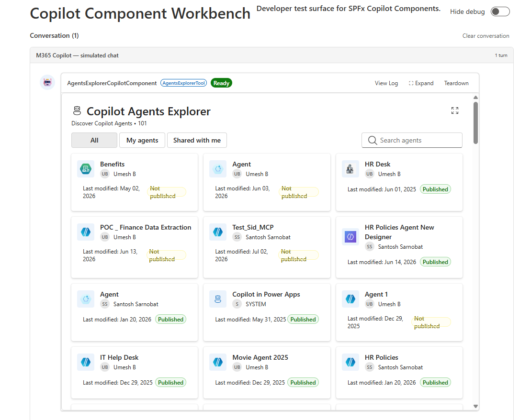Screen dimensions: 531x420
Task: Click Last modified: May 31, 2025 text
Action: click(250, 320)
